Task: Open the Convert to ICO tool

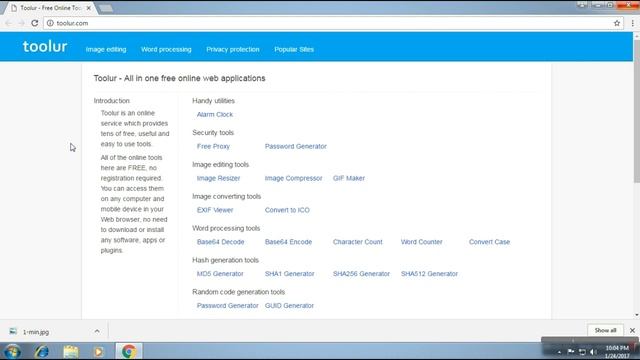Action: pos(287,210)
